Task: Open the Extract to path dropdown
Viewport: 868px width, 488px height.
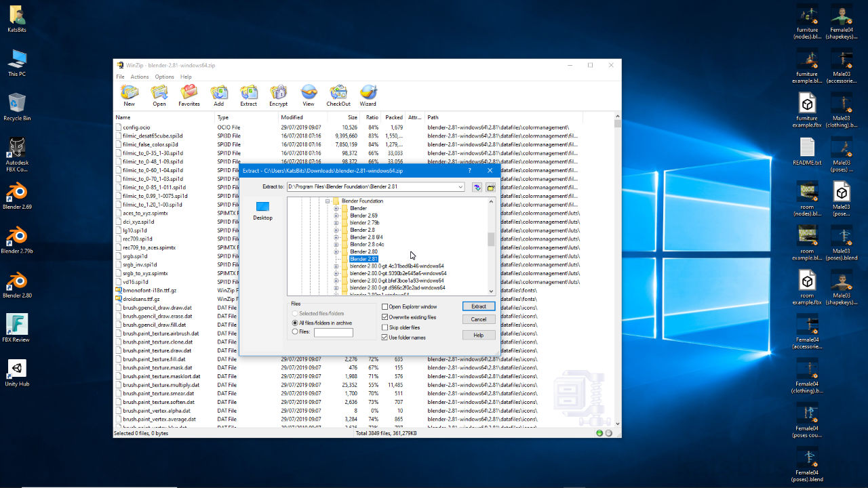Action: [460, 187]
